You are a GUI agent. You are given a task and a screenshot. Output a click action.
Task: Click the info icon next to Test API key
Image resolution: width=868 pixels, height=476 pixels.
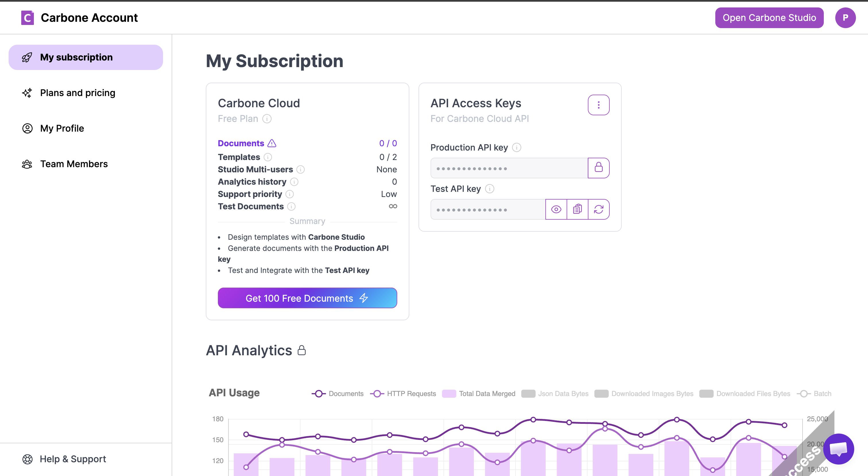coord(490,189)
